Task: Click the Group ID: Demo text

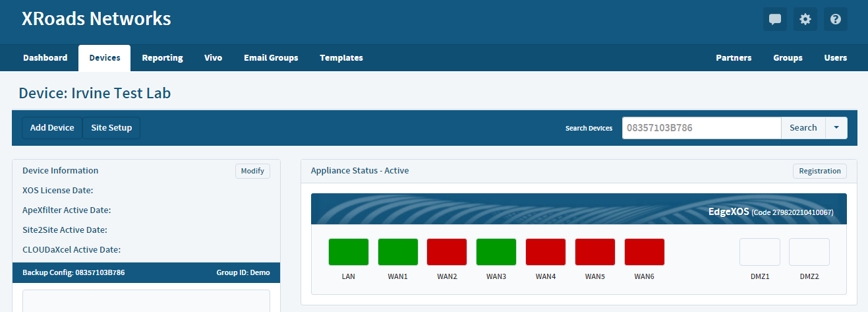Action: (x=243, y=272)
